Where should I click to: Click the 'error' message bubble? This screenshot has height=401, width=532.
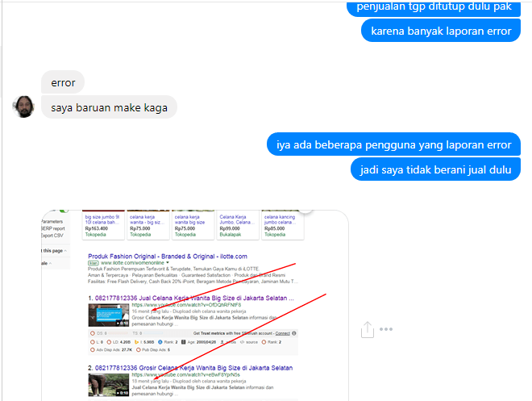point(63,82)
